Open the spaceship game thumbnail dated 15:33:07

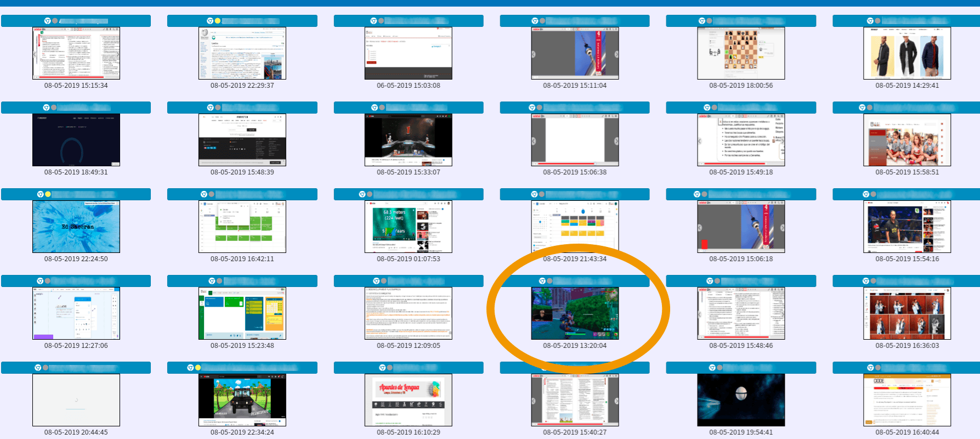click(409, 140)
